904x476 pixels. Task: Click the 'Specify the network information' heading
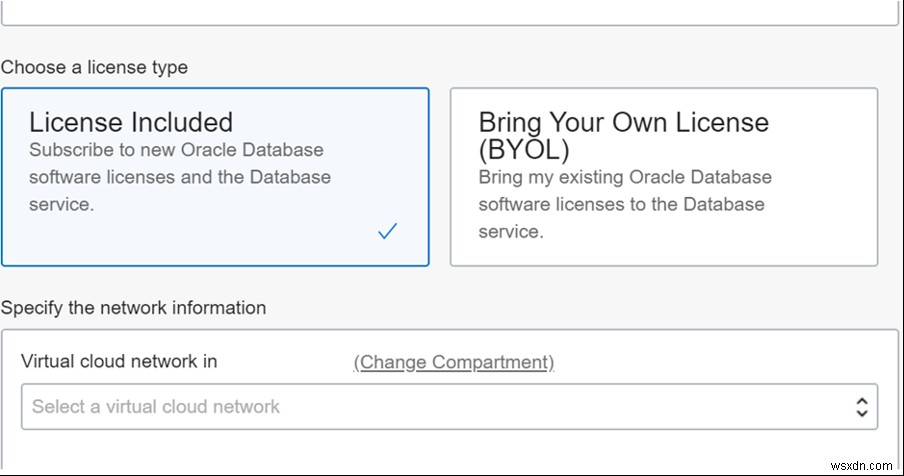(x=133, y=308)
